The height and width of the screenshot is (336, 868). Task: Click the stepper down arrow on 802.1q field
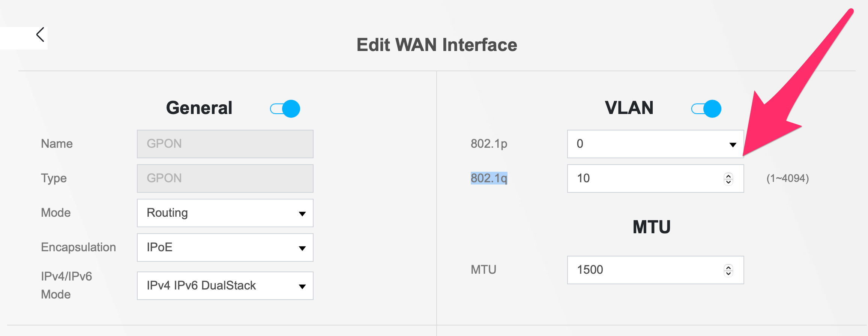tap(728, 182)
